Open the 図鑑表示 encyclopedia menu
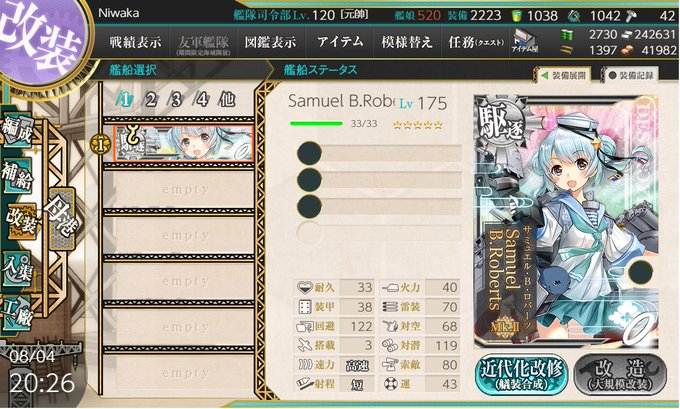 (x=270, y=42)
